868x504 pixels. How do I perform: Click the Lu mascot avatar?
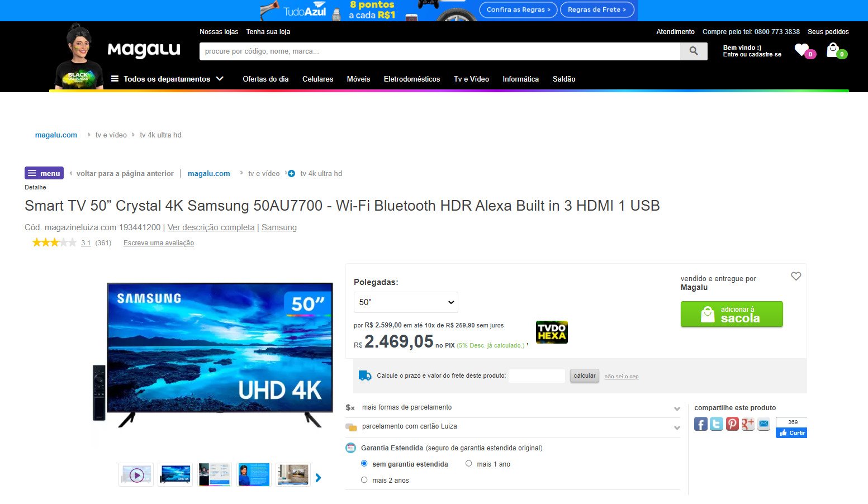(79, 56)
